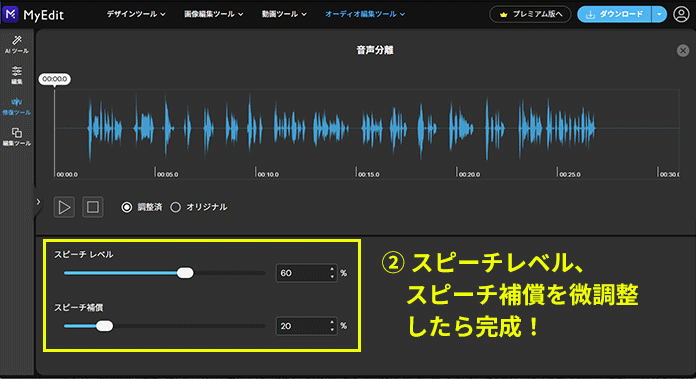
Task: Play the audio preview
Action: pos(64,207)
